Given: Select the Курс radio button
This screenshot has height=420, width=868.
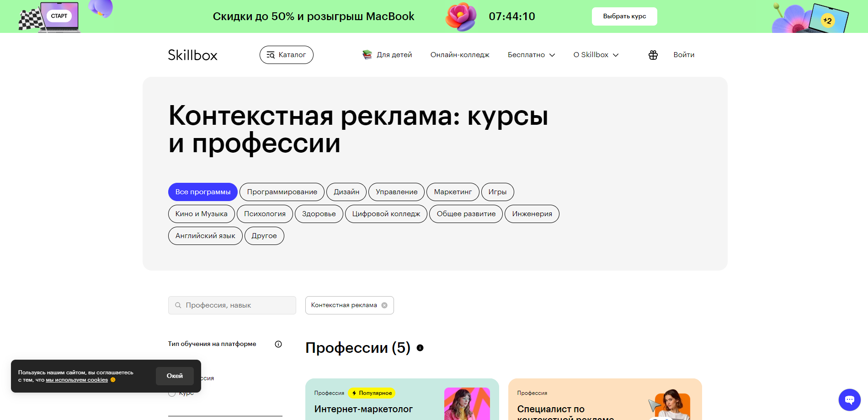Looking at the screenshot, I should 172,393.
